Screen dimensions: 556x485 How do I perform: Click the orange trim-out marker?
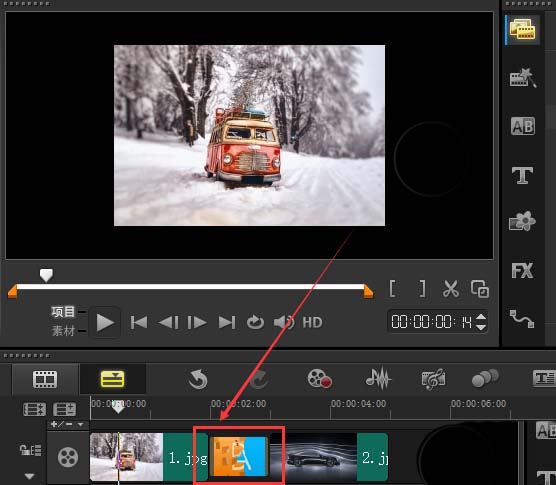[368, 291]
